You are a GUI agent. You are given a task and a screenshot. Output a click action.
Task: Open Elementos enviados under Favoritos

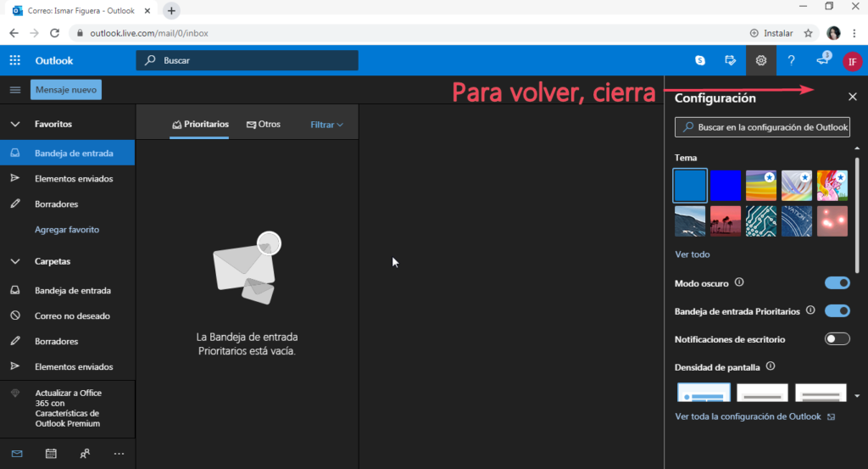coord(67,178)
